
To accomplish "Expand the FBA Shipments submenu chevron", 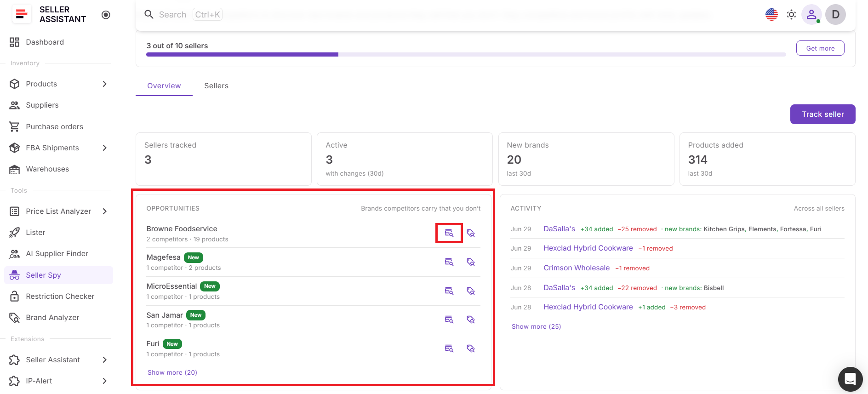I will click(104, 148).
